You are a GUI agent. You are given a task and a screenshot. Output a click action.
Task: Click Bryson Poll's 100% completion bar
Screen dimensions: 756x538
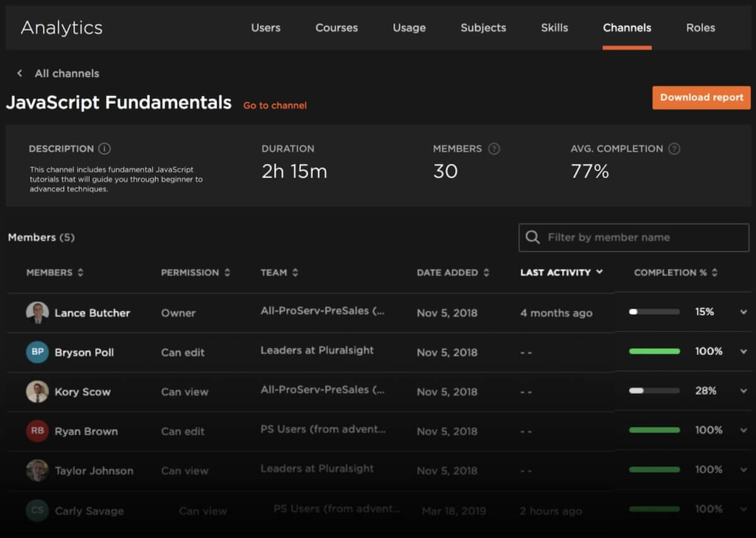pos(655,352)
